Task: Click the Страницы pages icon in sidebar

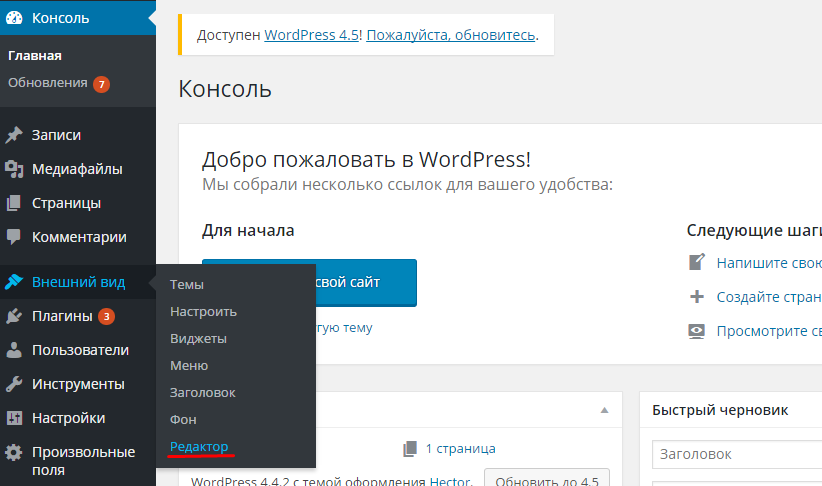Action: click(14, 203)
